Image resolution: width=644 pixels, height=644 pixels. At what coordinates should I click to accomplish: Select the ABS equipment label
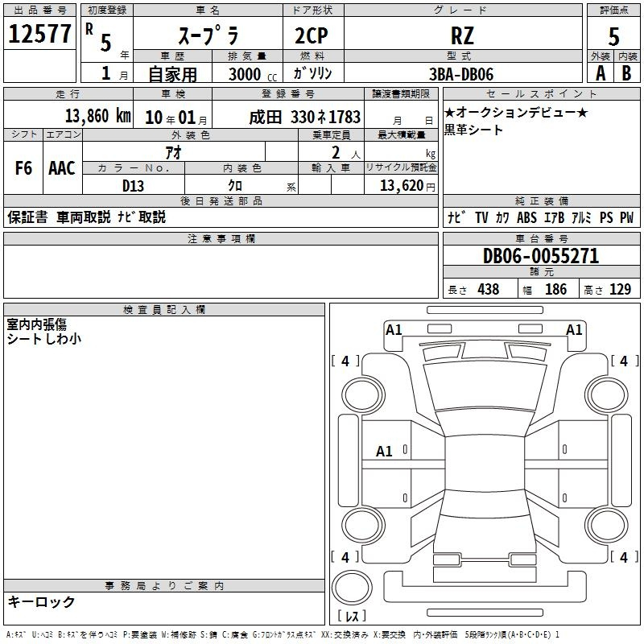pos(527,217)
